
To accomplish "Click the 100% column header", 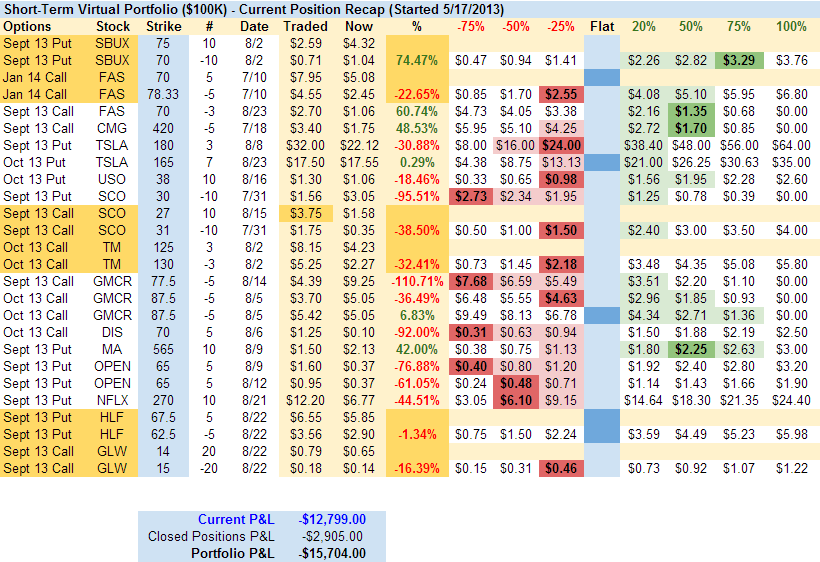I will click(x=790, y=26).
